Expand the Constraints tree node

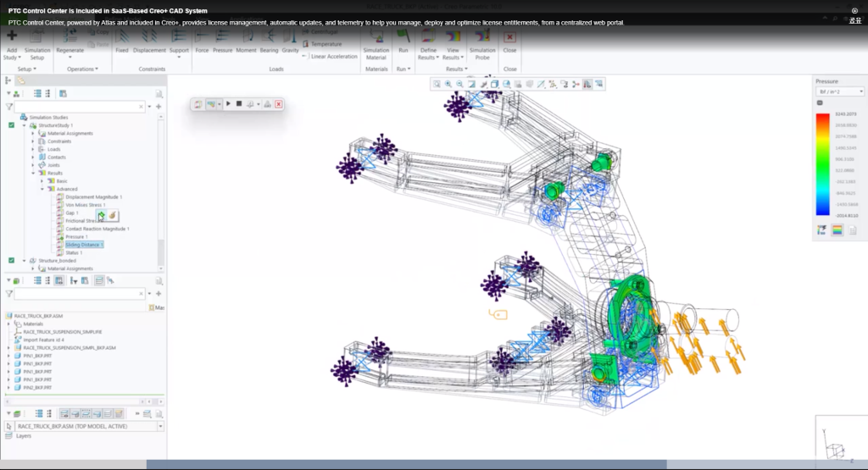click(x=33, y=141)
